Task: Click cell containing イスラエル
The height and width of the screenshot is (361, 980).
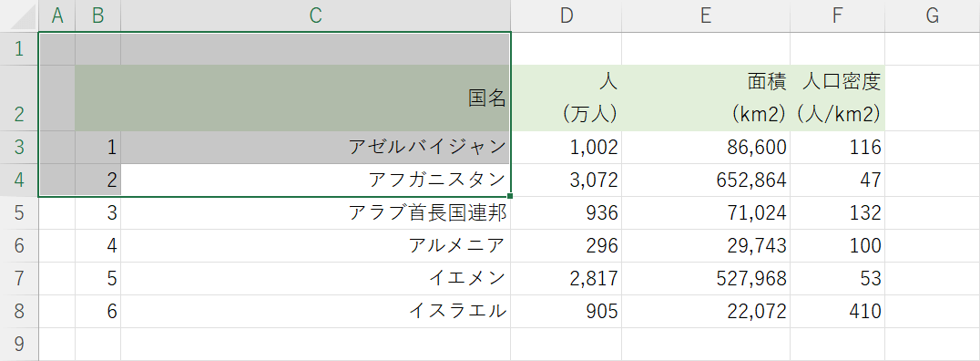Action: point(316,312)
